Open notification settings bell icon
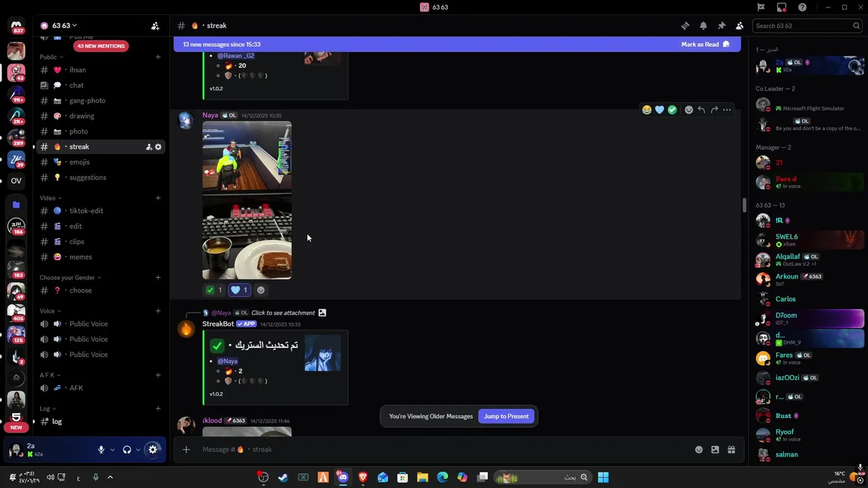Image resolution: width=868 pixels, height=488 pixels. click(x=703, y=26)
